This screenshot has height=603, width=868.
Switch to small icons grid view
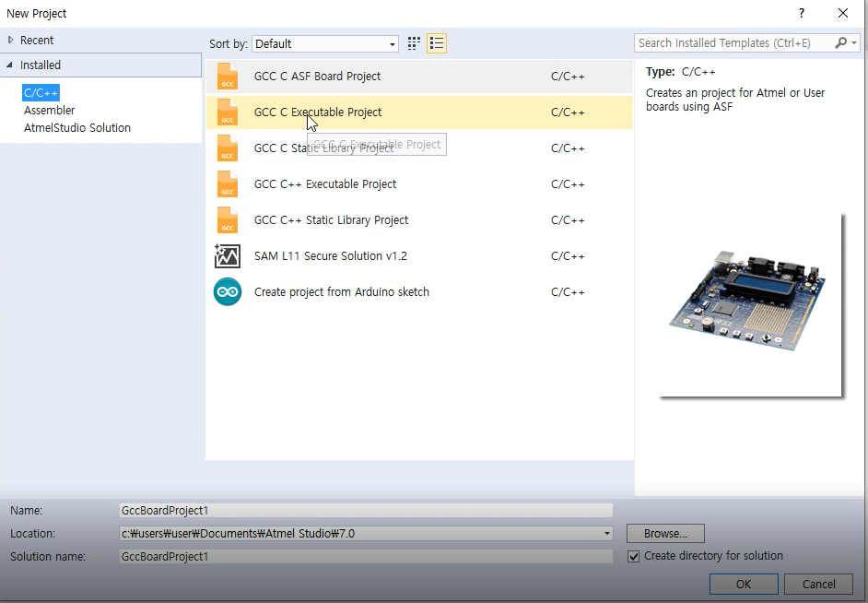pyautogui.click(x=414, y=43)
